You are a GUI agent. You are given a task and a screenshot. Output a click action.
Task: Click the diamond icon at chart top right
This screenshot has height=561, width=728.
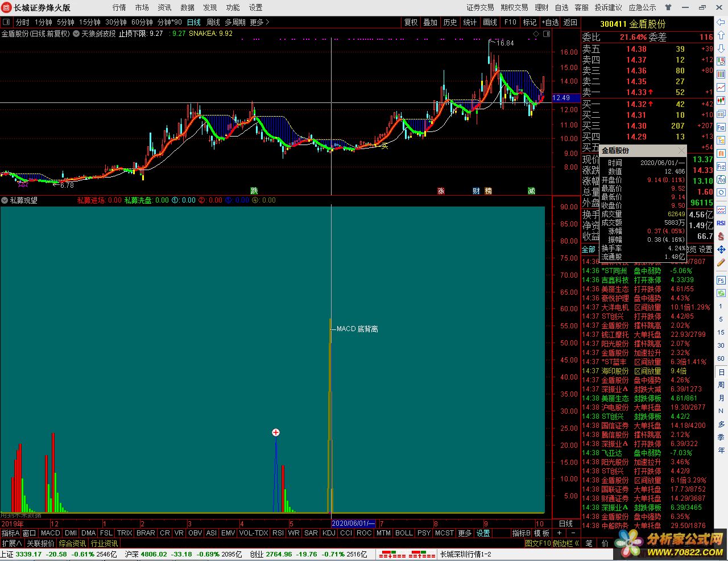(x=536, y=34)
